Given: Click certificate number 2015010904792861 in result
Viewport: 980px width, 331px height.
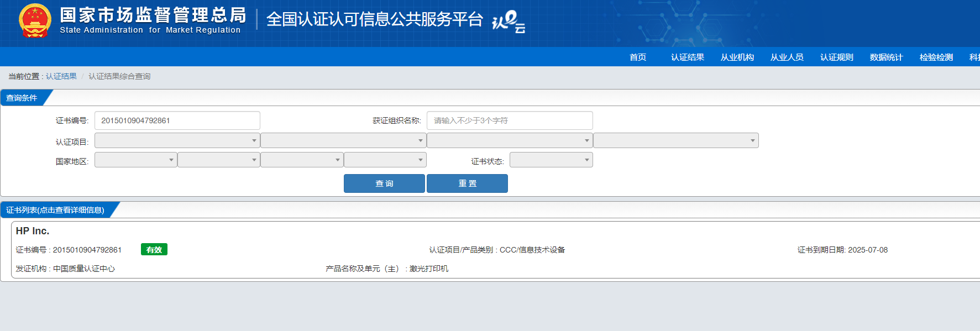Looking at the screenshot, I should point(87,250).
